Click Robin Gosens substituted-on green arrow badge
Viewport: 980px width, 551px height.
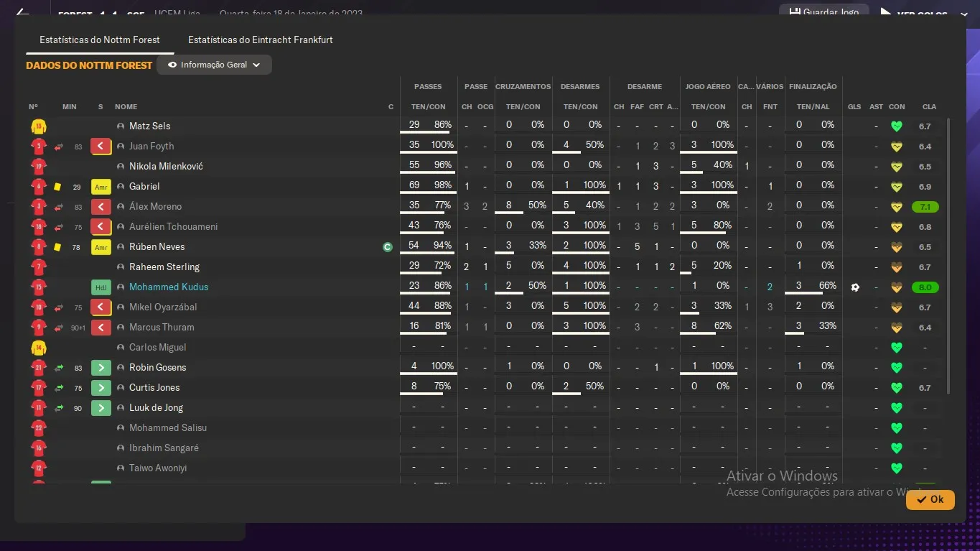[101, 368]
